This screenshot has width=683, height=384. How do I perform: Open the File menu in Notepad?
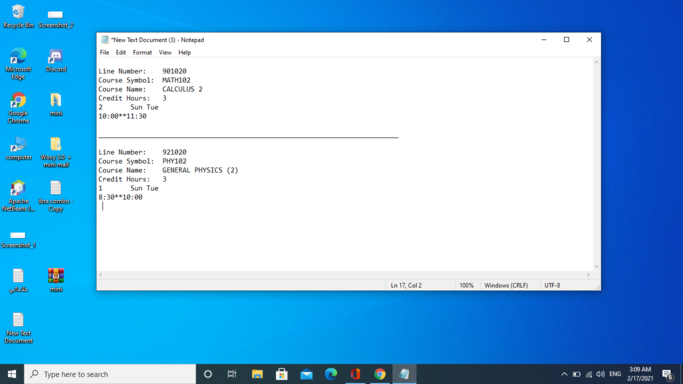104,52
